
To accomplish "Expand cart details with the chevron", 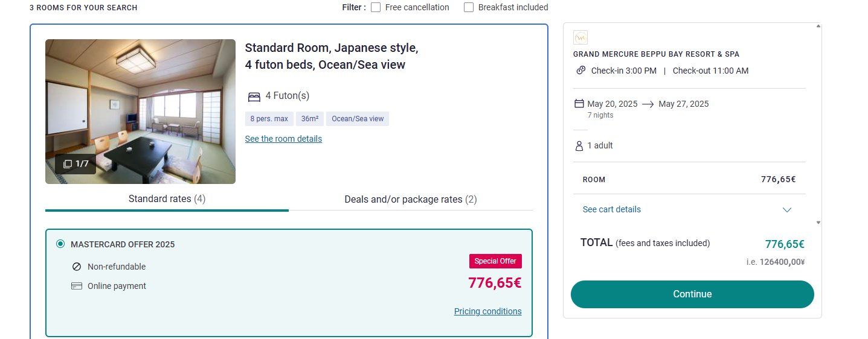I will coord(786,210).
